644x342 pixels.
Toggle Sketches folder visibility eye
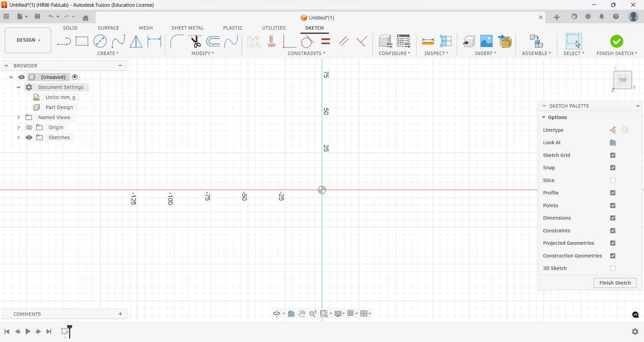(29, 138)
